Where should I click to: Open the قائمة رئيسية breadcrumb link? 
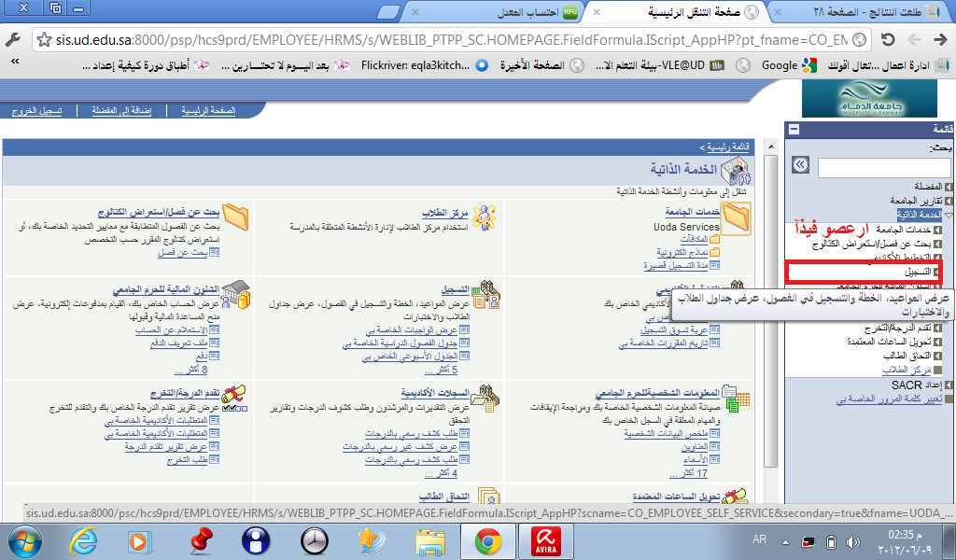(x=728, y=147)
